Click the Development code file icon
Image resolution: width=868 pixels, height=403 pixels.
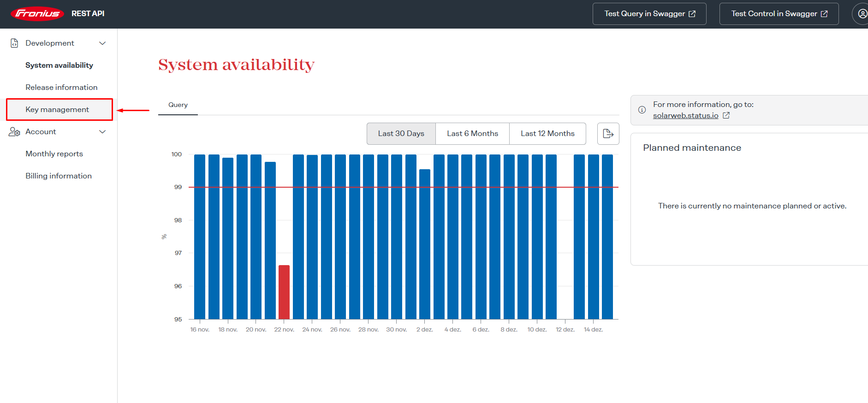pos(14,43)
